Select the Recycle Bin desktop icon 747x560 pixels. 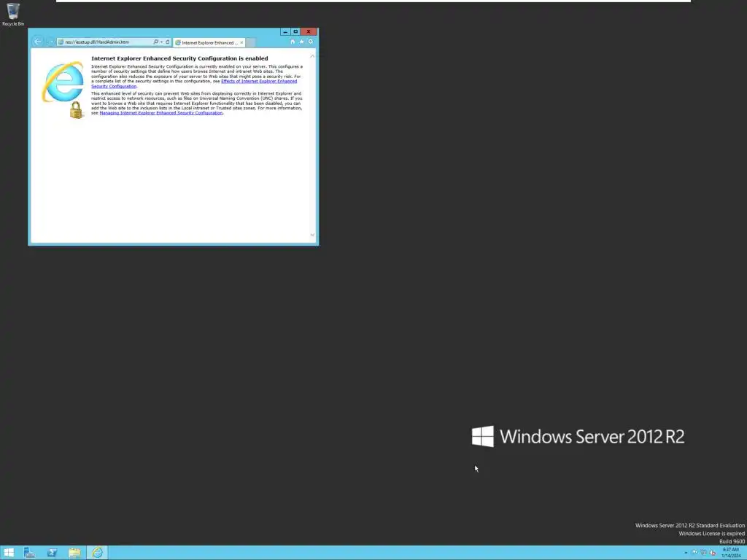point(13,15)
